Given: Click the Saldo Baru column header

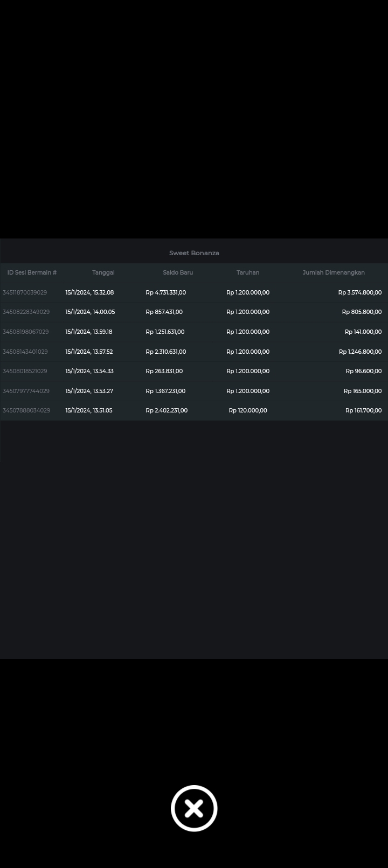Looking at the screenshot, I should click(x=178, y=272).
